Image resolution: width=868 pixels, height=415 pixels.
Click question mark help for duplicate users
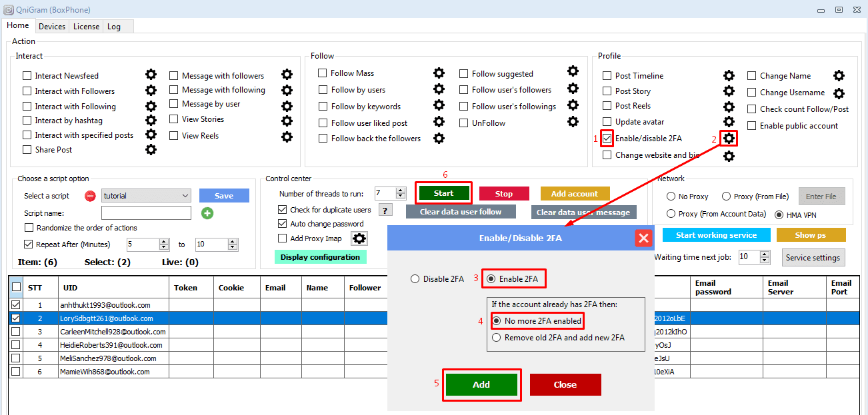385,210
